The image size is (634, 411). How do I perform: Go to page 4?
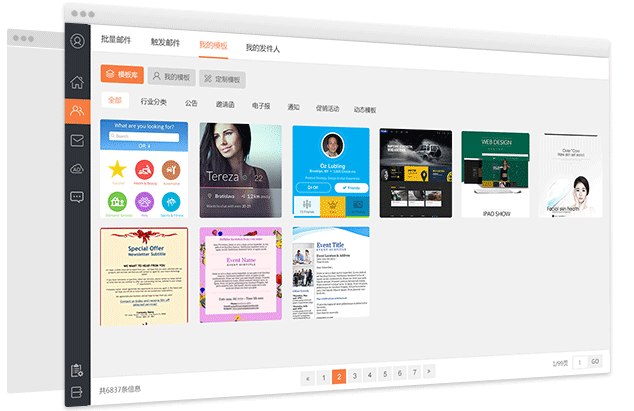coord(370,375)
